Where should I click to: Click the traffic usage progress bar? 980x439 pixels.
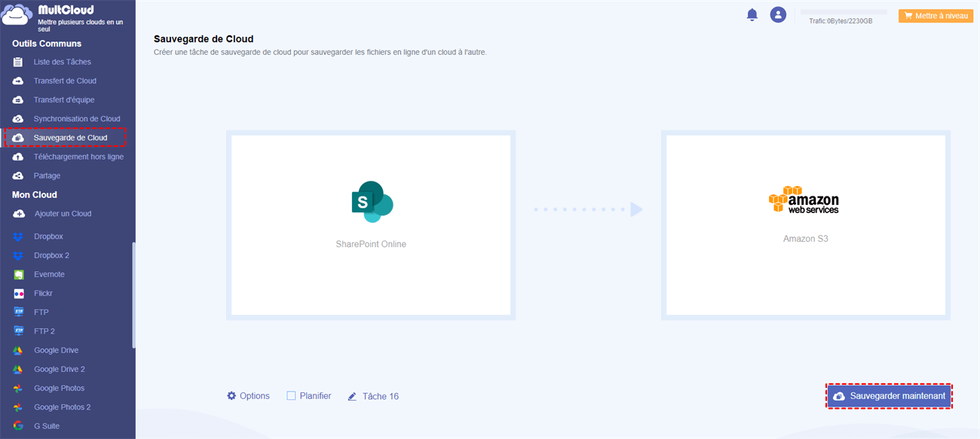(844, 12)
